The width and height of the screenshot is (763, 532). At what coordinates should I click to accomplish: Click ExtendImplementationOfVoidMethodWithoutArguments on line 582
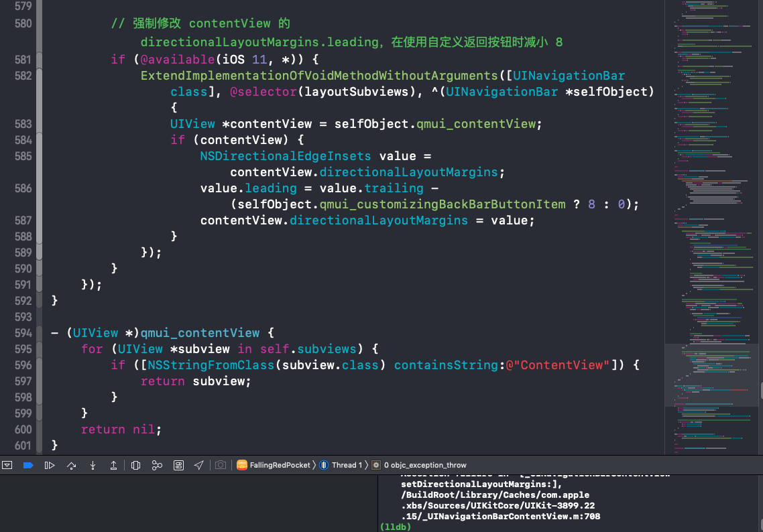[x=319, y=76]
